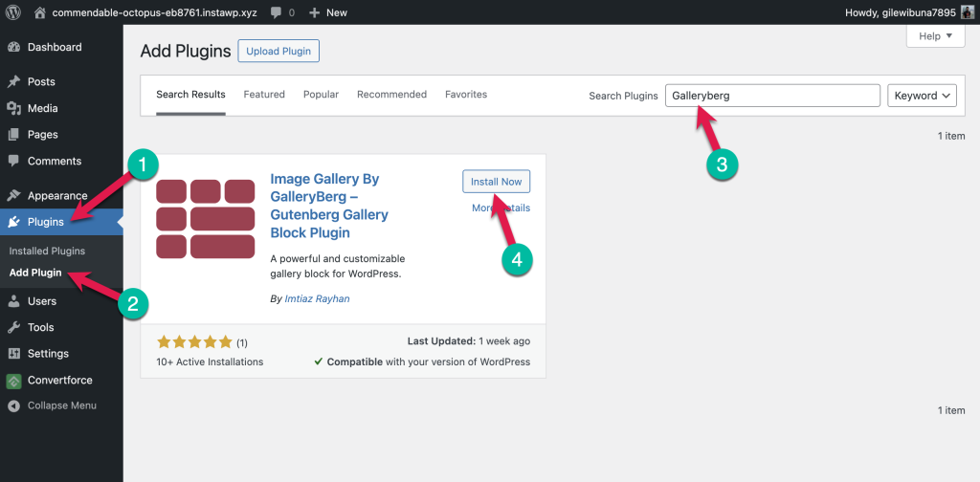Click the WordPress logo icon
This screenshot has height=482, width=980.
coord(13,13)
